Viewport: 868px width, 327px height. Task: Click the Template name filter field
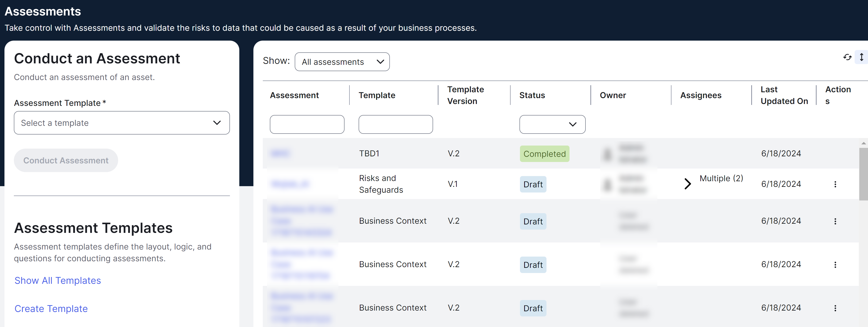395,124
